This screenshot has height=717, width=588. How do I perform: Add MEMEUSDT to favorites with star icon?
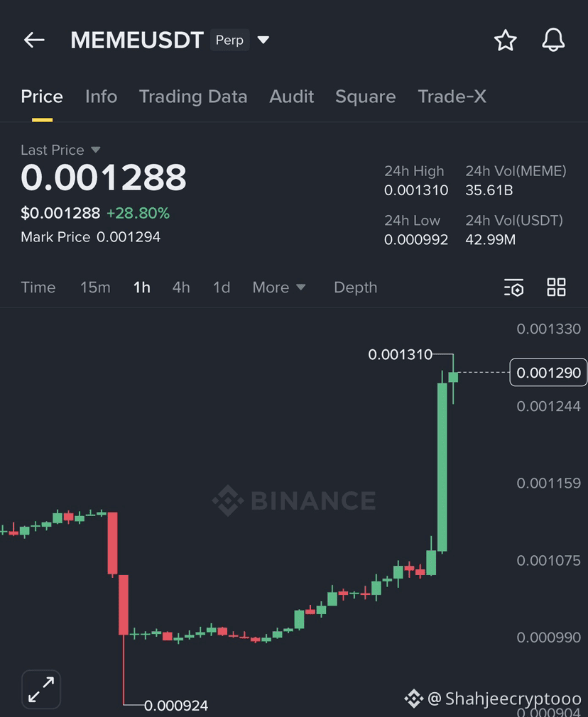[505, 40]
